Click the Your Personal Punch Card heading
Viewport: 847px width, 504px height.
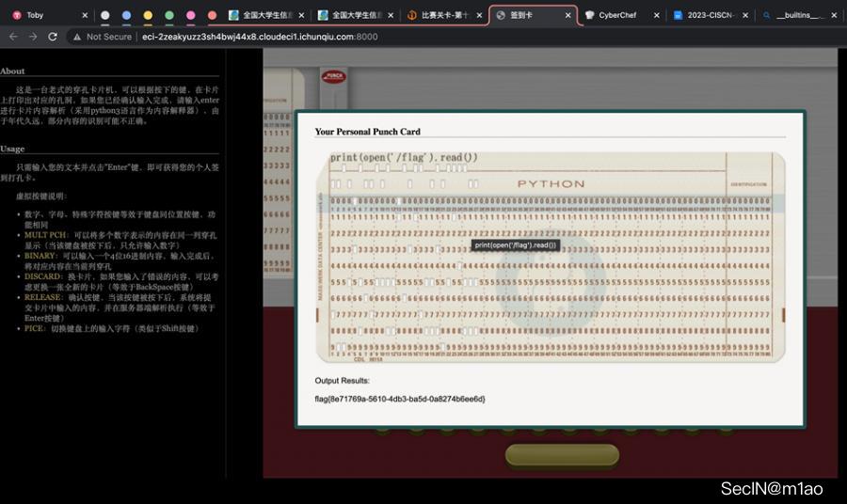pos(367,132)
